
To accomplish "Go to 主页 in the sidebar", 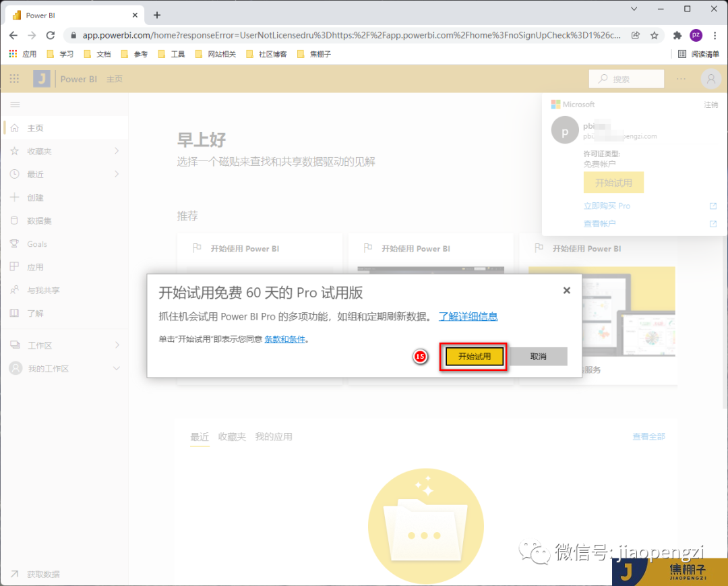I will pos(65,128).
